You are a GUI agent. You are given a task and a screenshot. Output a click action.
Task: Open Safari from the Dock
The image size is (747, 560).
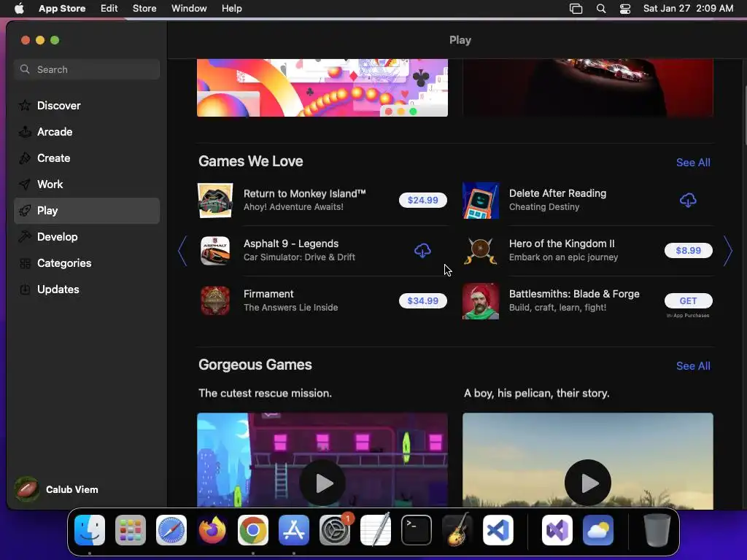point(171,530)
